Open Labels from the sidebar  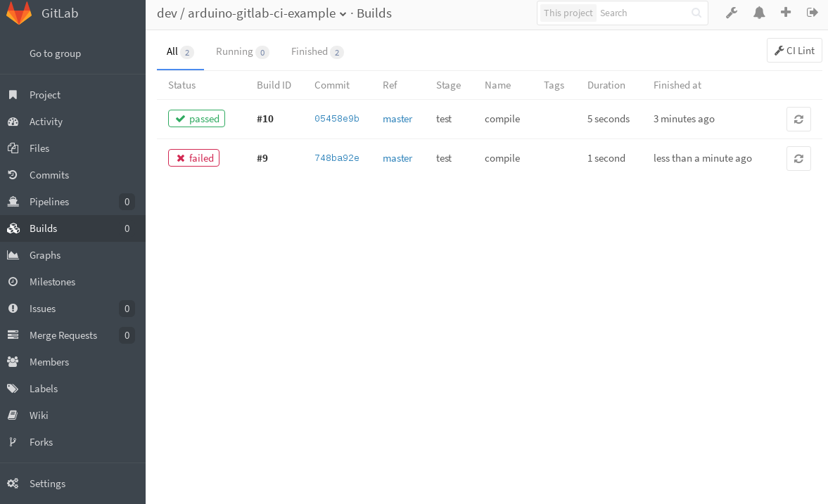pyautogui.click(x=43, y=389)
